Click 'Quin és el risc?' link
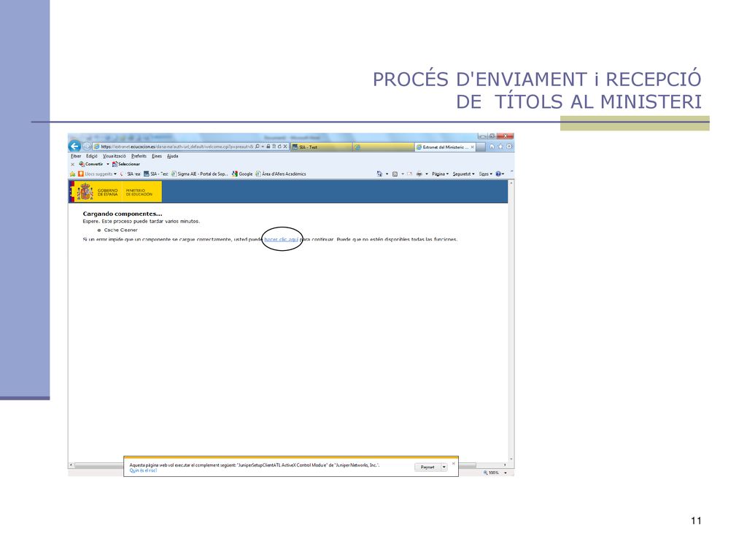747x560 pixels. pos(143,470)
